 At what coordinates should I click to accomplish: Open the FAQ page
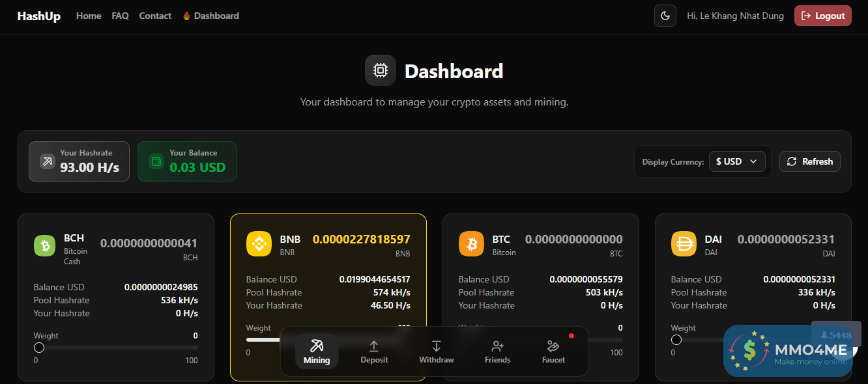pyautogui.click(x=120, y=16)
